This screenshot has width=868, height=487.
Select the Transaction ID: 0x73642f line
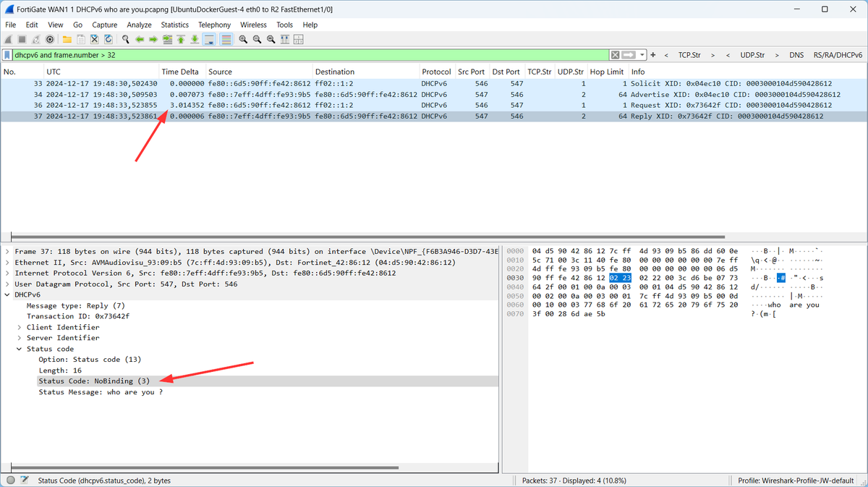coord(78,316)
